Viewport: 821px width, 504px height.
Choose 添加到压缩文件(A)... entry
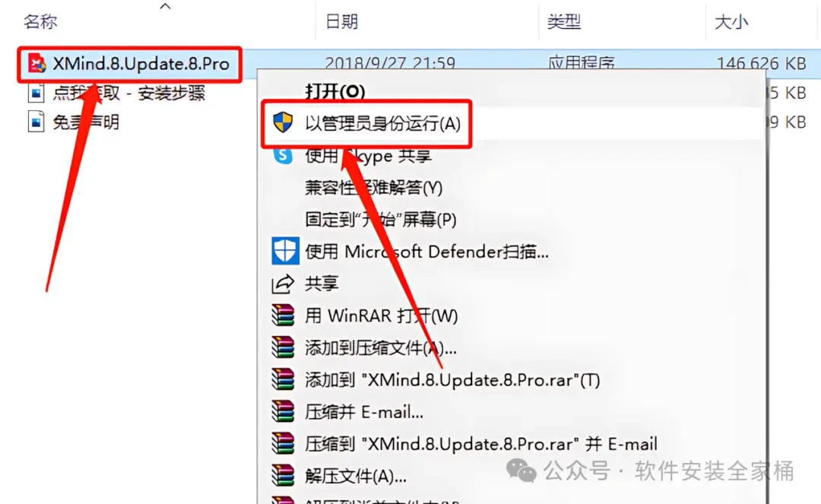pyautogui.click(x=381, y=348)
